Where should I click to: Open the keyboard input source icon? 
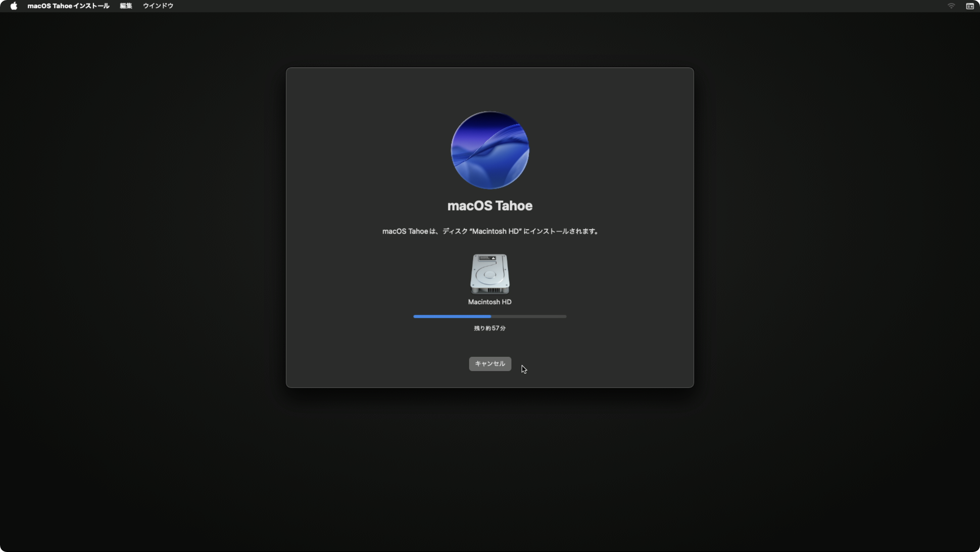coord(970,6)
